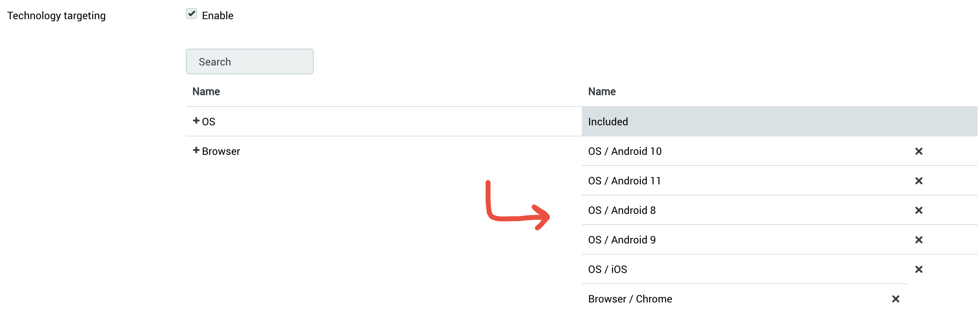This screenshot has height=328, width=980.
Task: Remove OS / Android 11 from included
Action: coord(919,181)
